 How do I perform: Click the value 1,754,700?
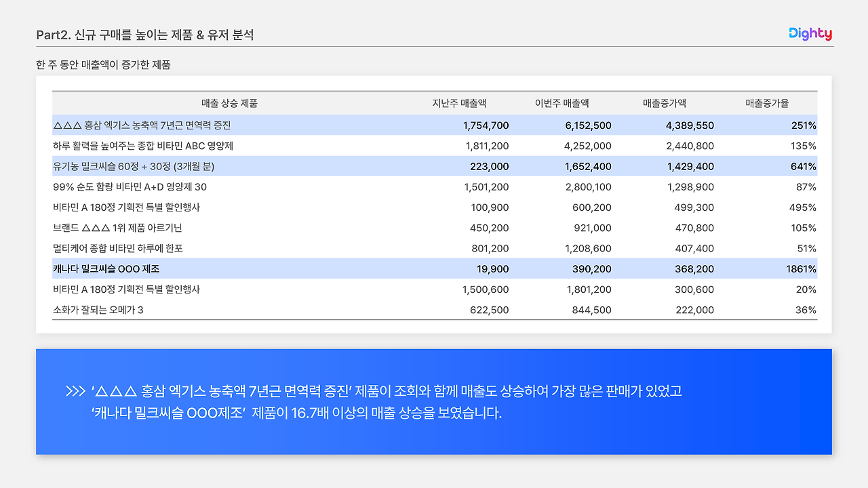click(x=486, y=125)
